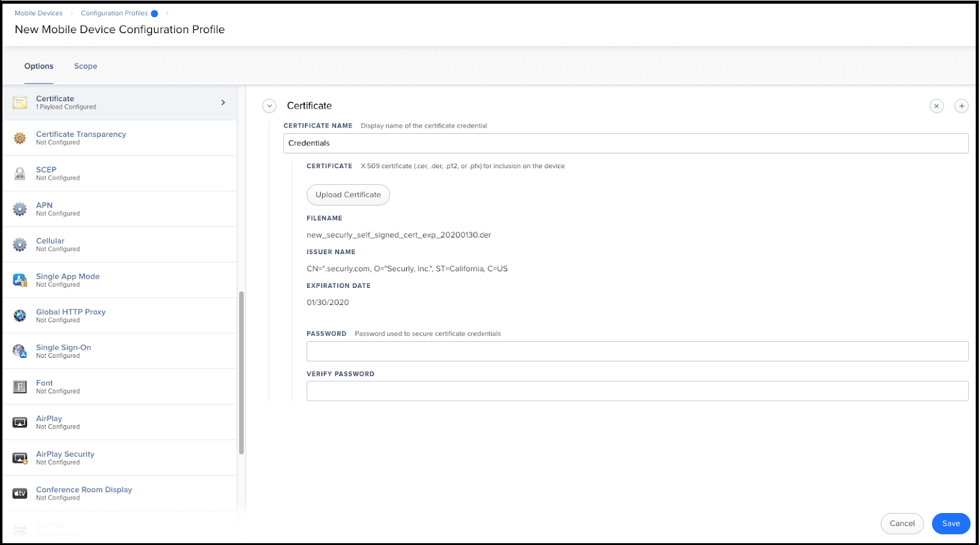This screenshot has width=980, height=545.
Task: Click the APN gear icon
Action: (x=20, y=209)
